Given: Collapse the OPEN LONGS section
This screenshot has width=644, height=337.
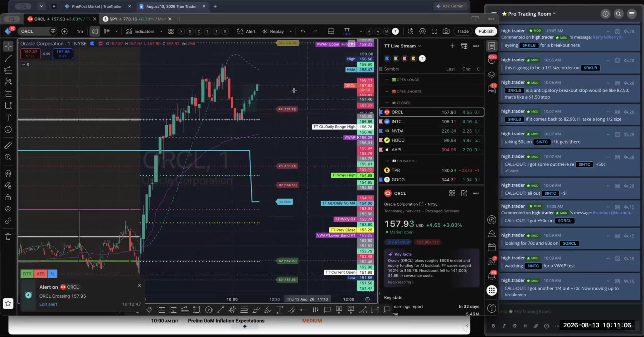Looking at the screenshot, I should point(387,80).
